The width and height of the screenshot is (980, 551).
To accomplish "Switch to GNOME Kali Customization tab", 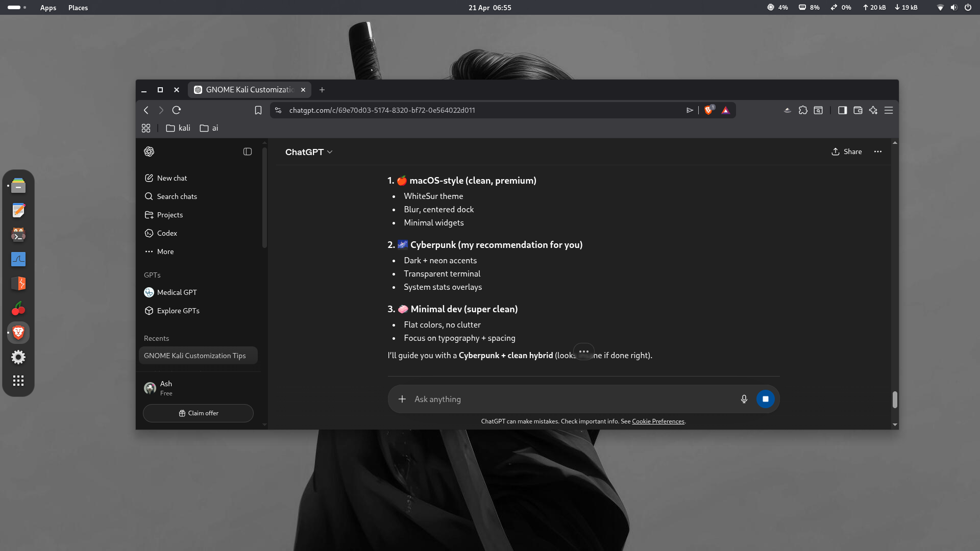I will tap(250, 90).
